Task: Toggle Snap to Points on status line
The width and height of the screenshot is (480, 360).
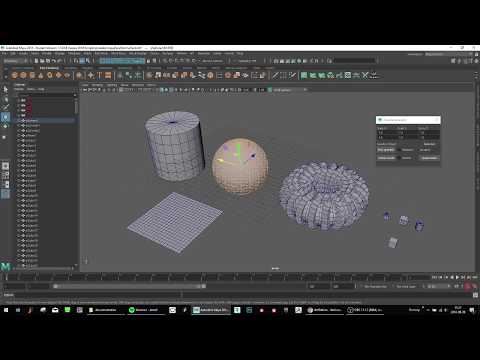Action: pos(177,61)
